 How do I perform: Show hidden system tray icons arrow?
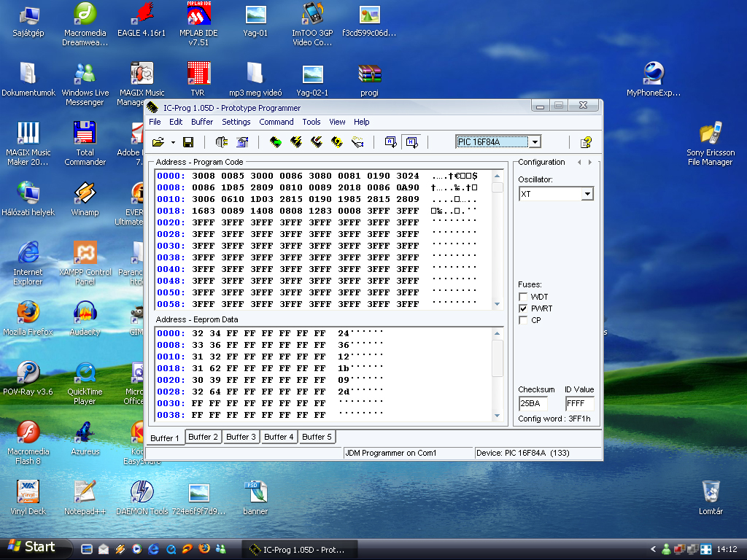[653, 549]
